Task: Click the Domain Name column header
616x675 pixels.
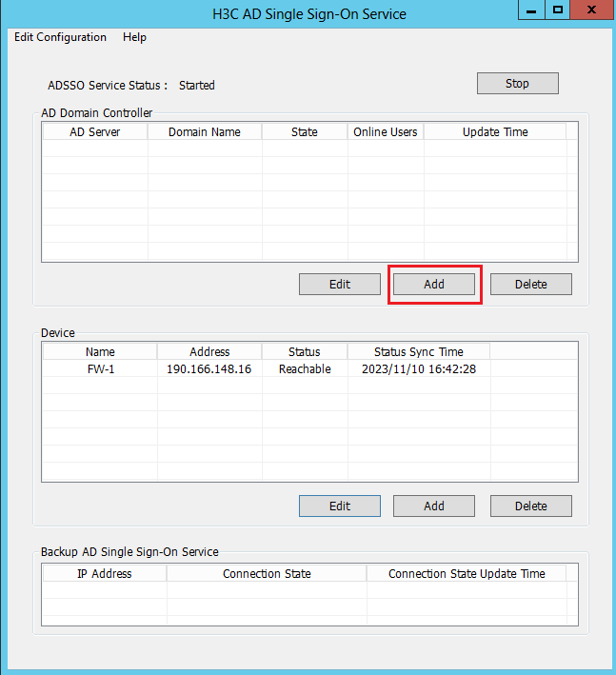Action: tap(205, 132)
